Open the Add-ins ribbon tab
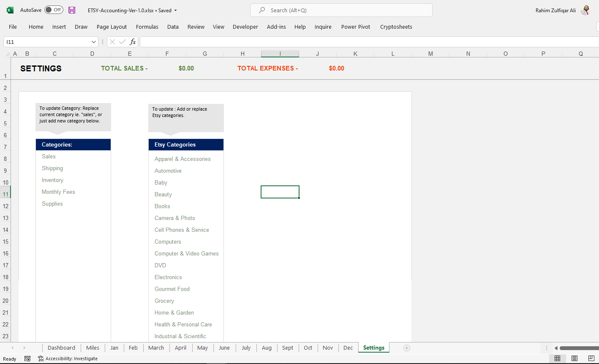Screen dimensions: 599x364 (x=276, y=27)
